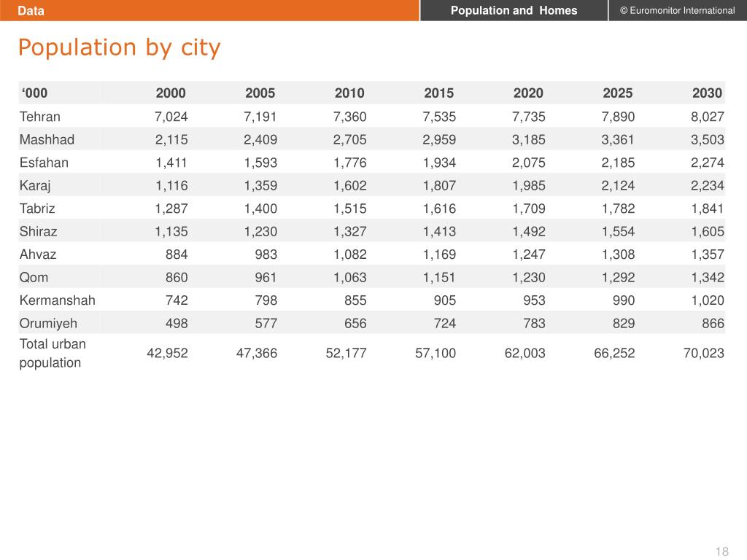
Task: Select the Qom row label
Action: pos(34,277)
